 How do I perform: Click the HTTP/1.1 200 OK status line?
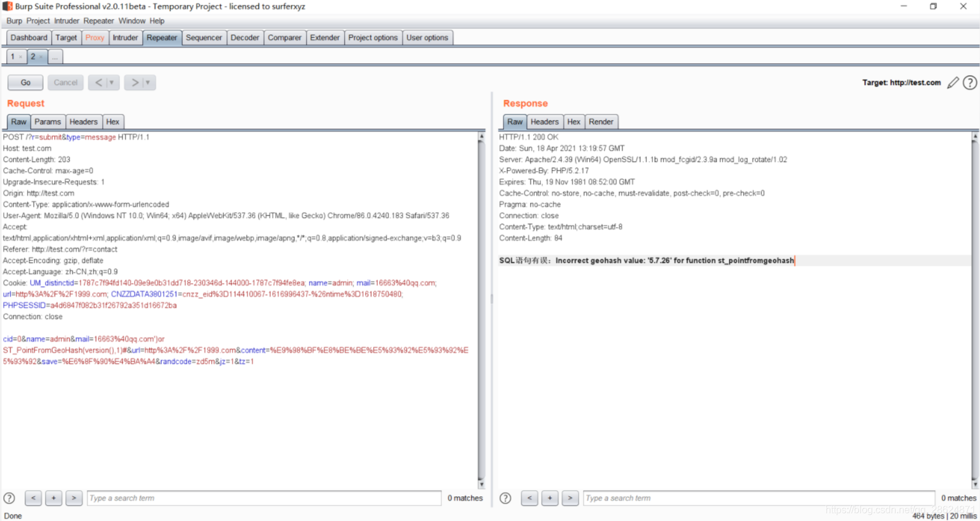coord(529,137)
